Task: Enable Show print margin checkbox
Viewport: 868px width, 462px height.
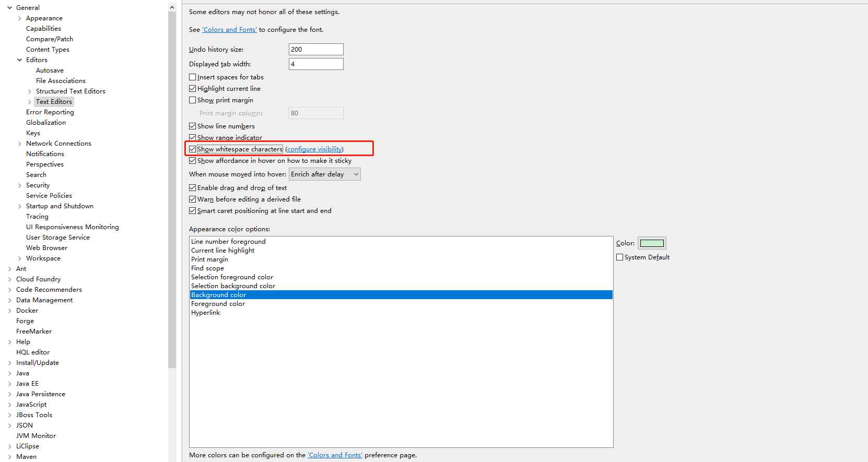Action: [x=192, y=100]
